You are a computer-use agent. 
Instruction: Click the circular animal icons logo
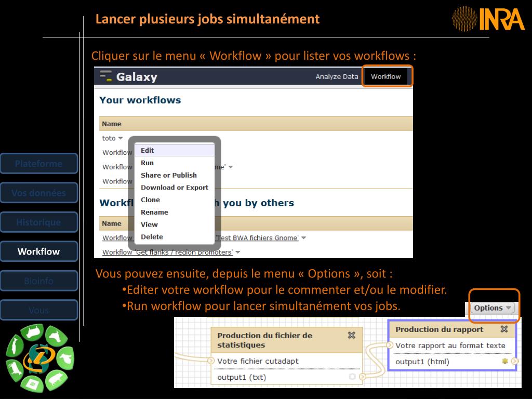(x=39, y=358)
